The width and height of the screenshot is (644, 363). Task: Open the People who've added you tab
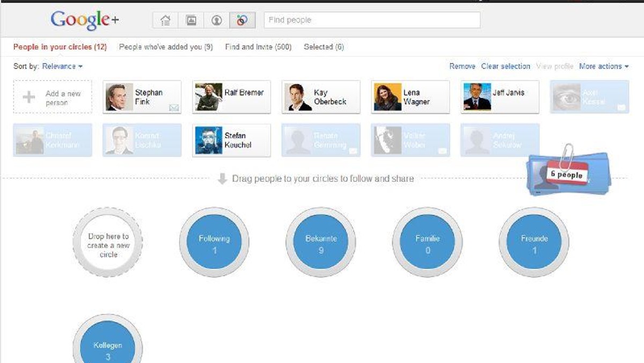pos(166,47)
